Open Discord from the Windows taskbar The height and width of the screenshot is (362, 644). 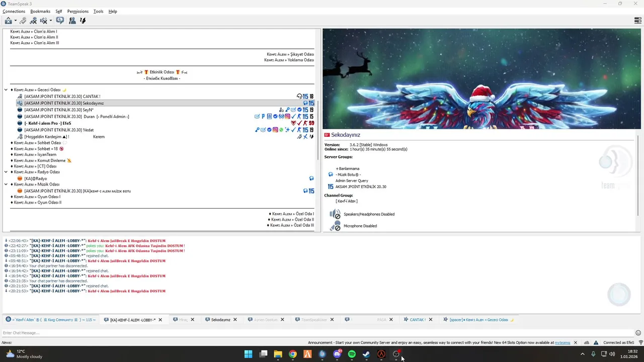pos(337,354)
